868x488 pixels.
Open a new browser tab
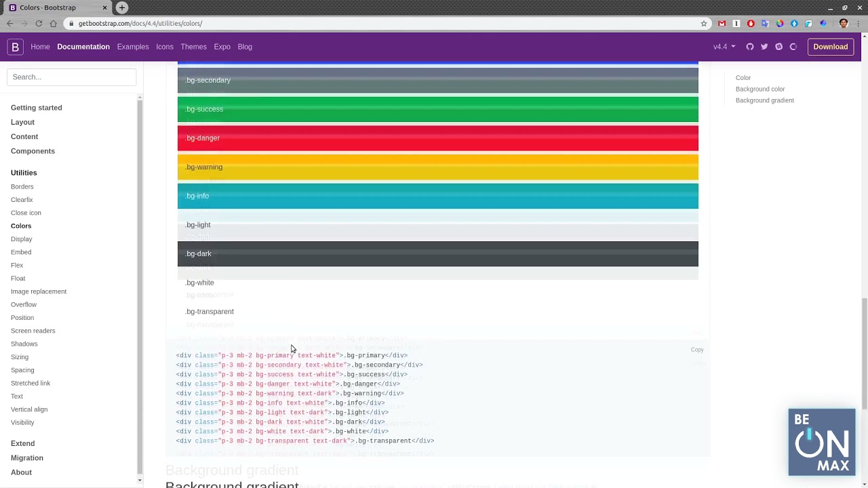point(122,7)
